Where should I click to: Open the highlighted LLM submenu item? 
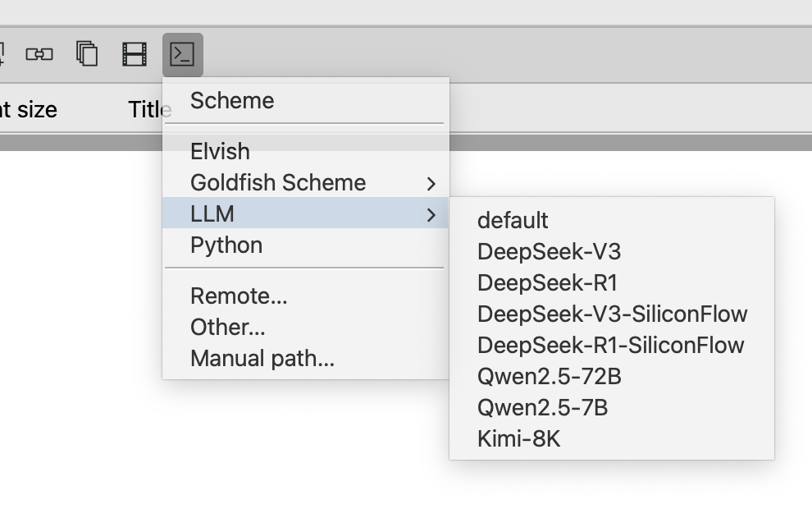pyautogui.click(x=212, y=214)
